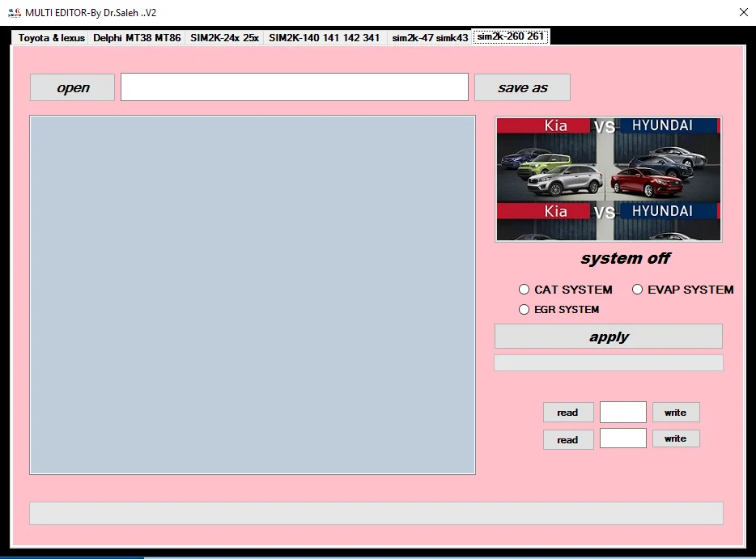Click the upper read button
Screen dimensions: 756x559
coord(568,413)
